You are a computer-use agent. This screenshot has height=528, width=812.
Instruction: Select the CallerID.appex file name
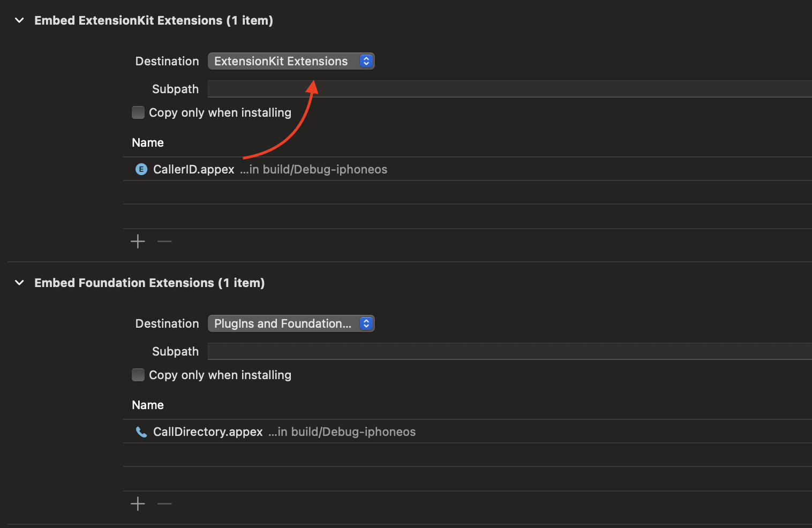(194, 169)
